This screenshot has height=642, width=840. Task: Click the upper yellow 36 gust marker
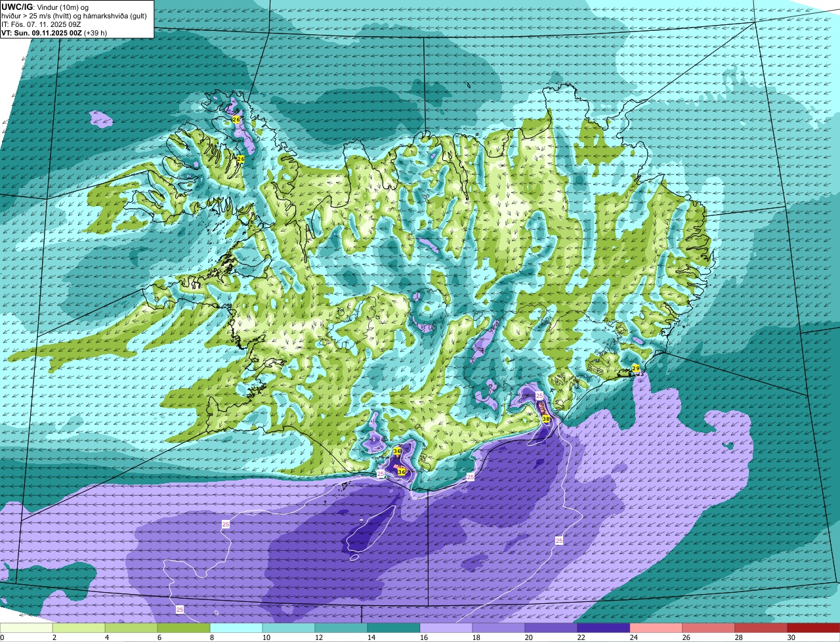pyautogui.click(x=397, y=451)
